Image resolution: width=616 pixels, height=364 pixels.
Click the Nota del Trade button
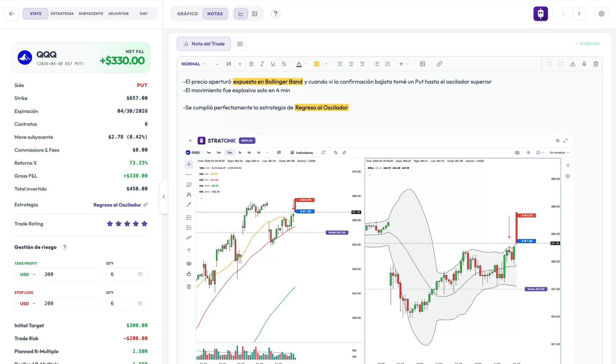click(x=204, y=44)
